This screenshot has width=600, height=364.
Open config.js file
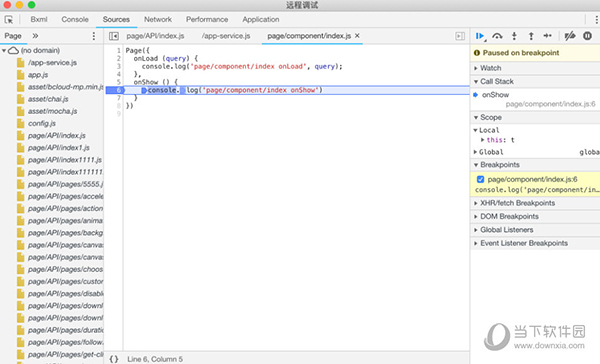click(x=42, y=124)
